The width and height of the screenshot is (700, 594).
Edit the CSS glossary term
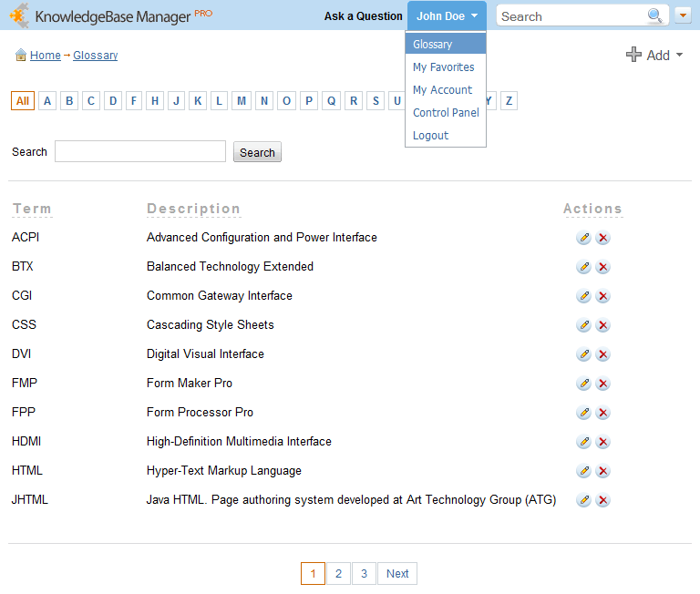pyautogui.click(x=583, y=325)
